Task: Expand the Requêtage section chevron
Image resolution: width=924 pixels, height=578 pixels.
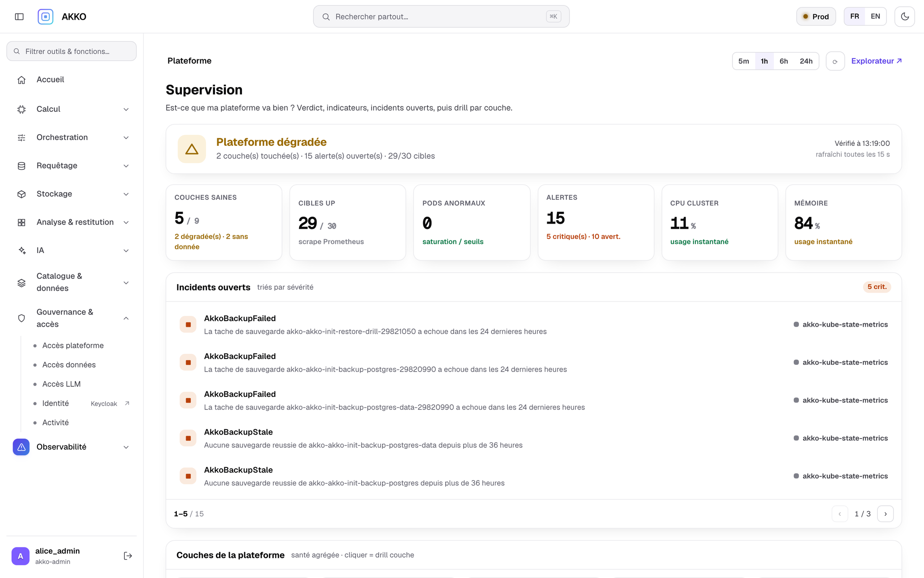Action: tap(126, 166)
